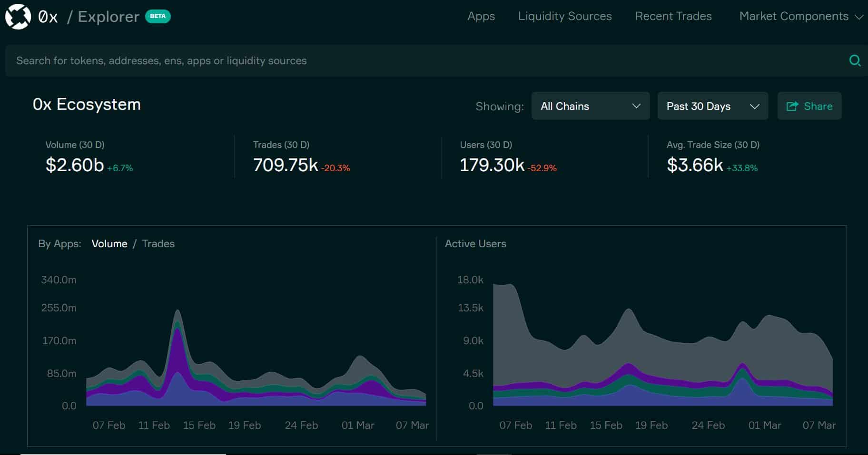Go to Recent Trades

click(x=673, y=16)
